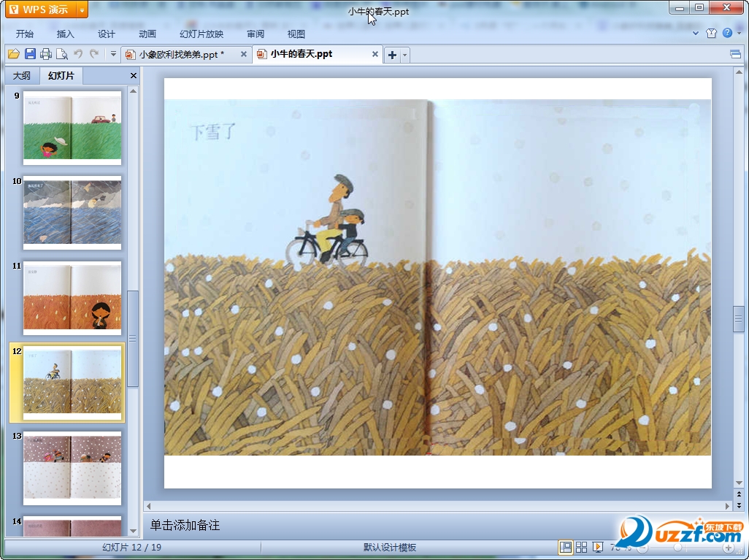The height and width of the screenshot is (560, 749).
Task: Select slide 9 thumbnail
Action: pyautogui.click(x=72, y=128)
